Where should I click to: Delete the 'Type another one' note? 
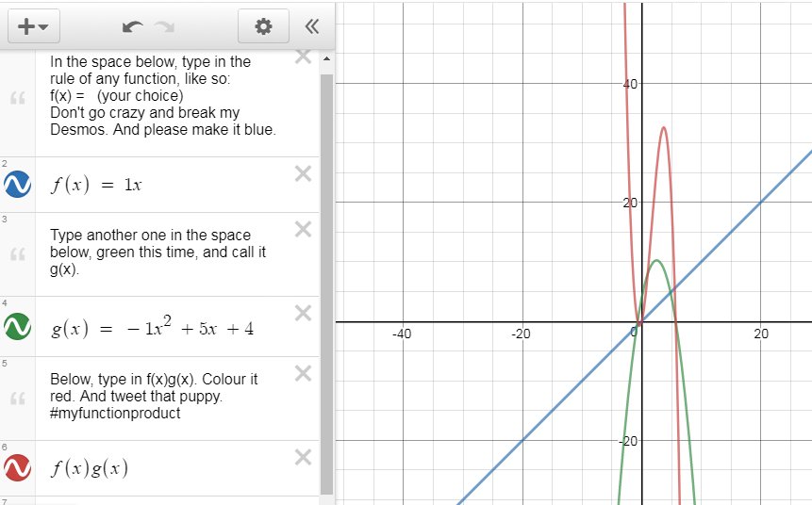[x=303, y=229]
